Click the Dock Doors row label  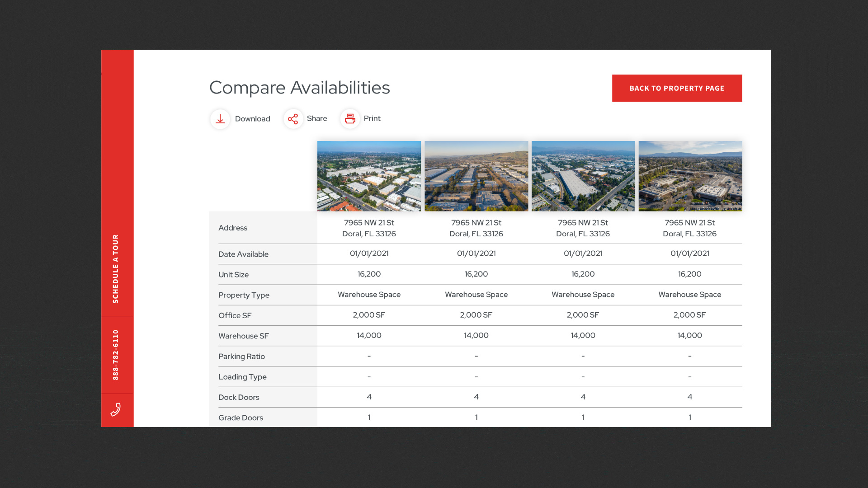[239, 397]
